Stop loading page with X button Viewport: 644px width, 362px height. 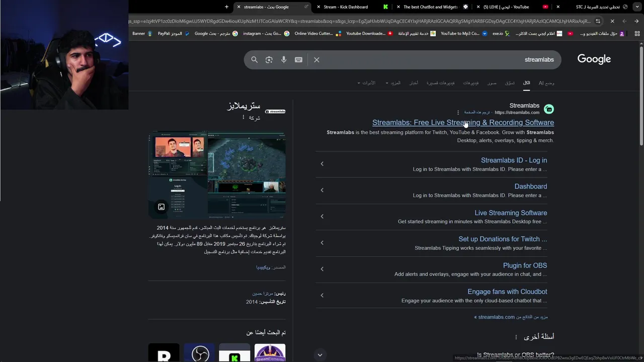click(612, 21)
